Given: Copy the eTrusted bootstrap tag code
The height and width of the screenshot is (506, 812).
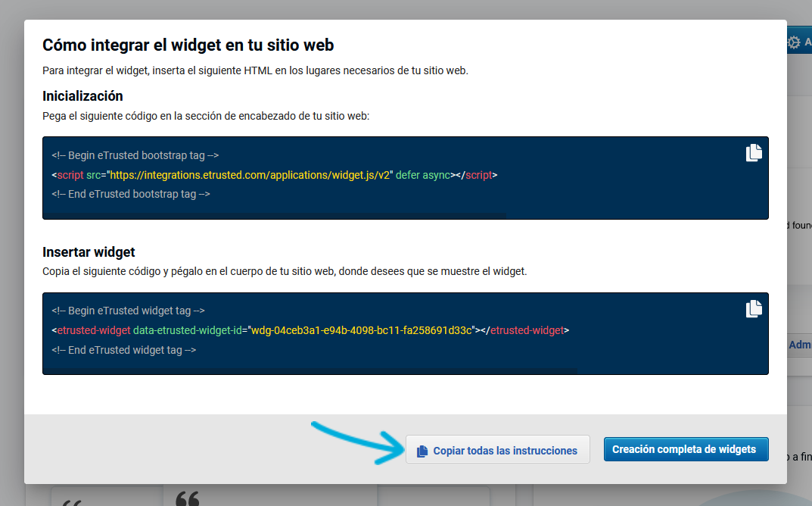Looking at the screenshot, I should [x=754, y=153].
